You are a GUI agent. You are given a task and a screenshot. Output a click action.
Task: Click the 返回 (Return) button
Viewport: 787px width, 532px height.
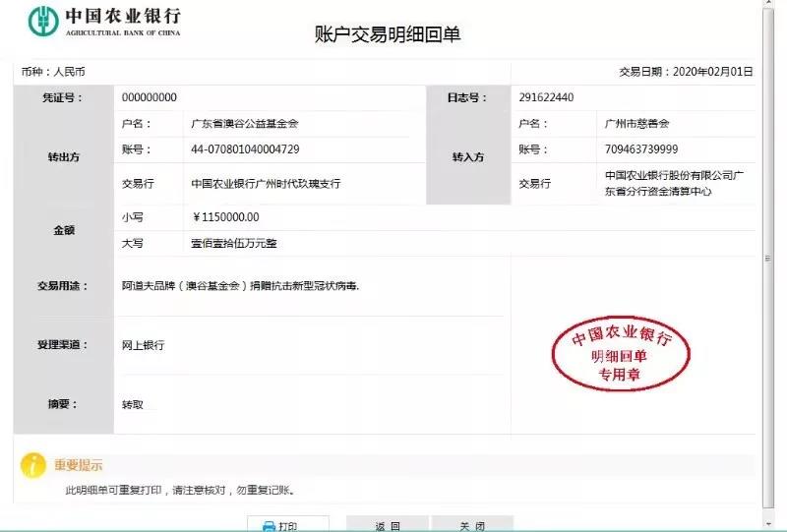point(388,525)
